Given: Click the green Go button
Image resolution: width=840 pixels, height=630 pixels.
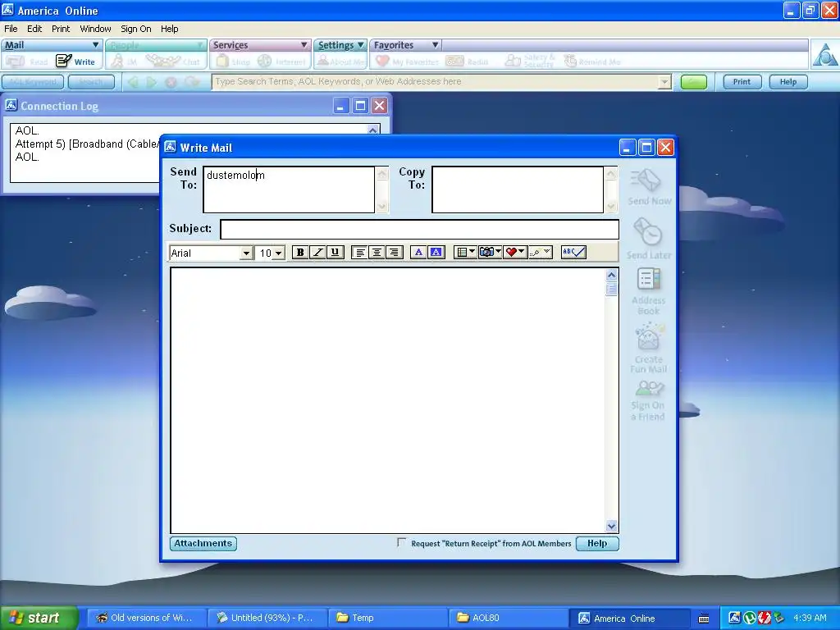Looking at the screenshot, I should pyautogui.click(x=693, y=82).
